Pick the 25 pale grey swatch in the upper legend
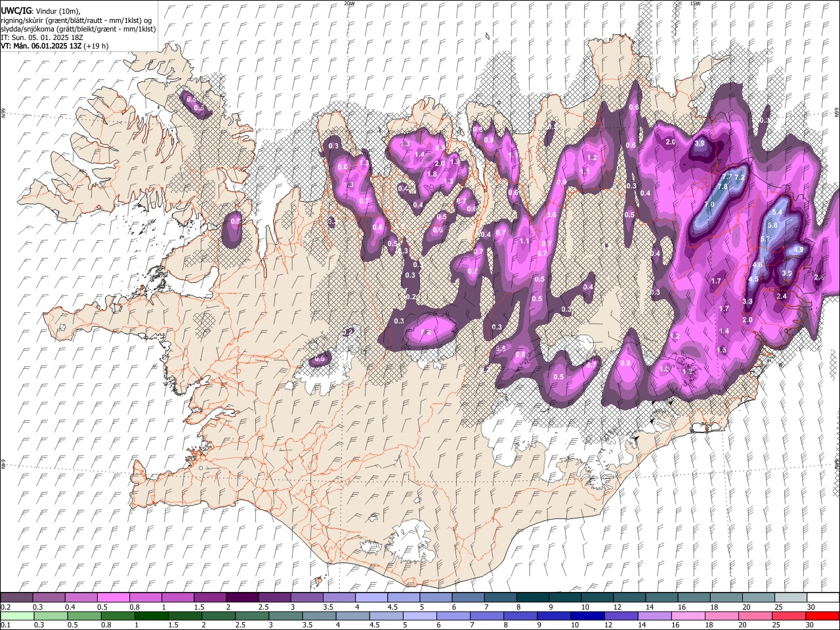This screenshot has height=630, width=840. 790,597
